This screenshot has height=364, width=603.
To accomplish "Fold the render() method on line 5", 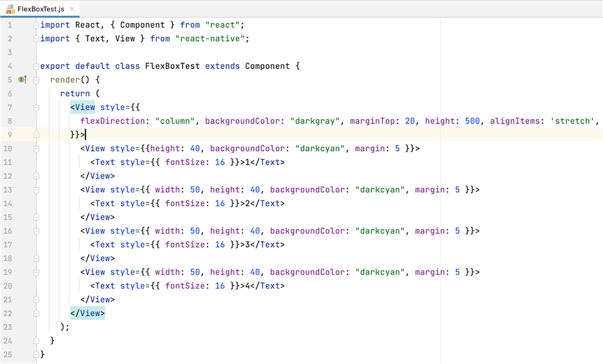I will click(36, 80).
